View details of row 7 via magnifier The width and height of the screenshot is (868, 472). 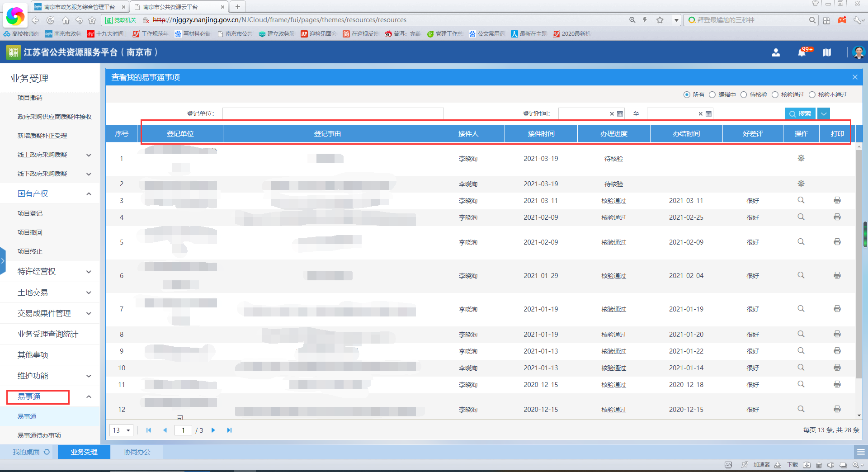[801, 309]
